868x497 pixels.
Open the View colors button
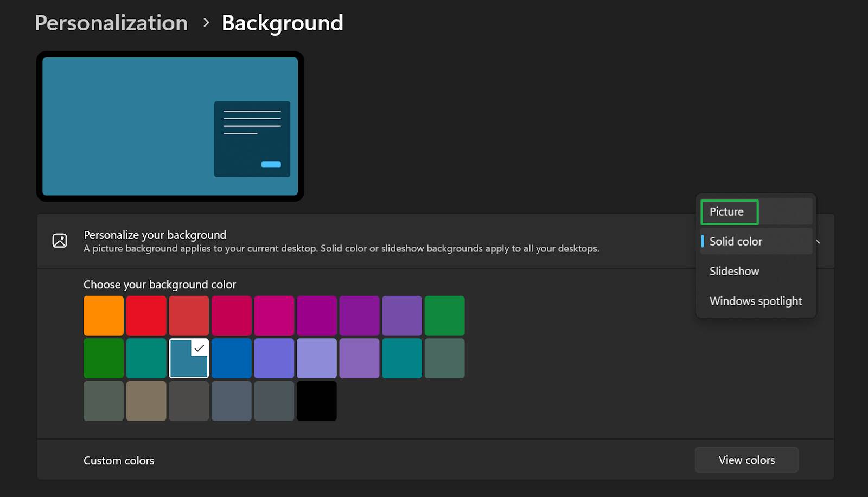(746, 460)
